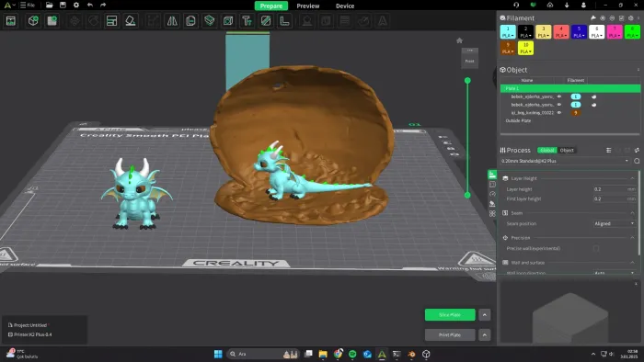Switch Process scope to Object
644x362 pixels.
tap(567, 151)
